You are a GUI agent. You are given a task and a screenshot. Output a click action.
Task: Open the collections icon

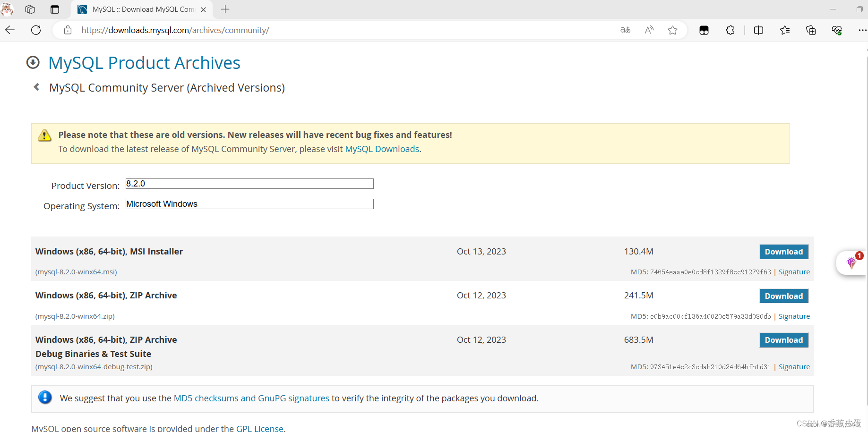tap(811, 30)
